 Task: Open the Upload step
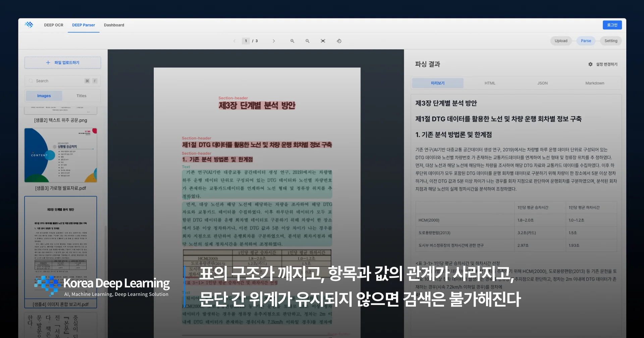pos(561,41)
